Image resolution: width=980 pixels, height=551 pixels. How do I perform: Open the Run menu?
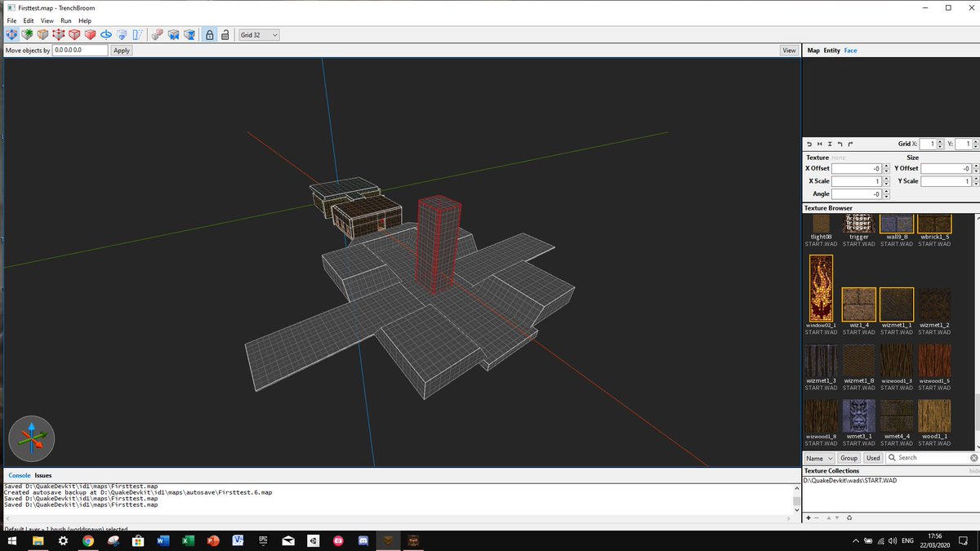(65, 20)
